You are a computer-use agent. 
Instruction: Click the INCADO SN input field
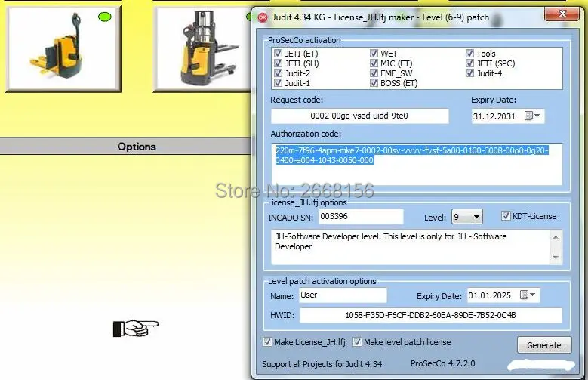click(x=361, y=217)
